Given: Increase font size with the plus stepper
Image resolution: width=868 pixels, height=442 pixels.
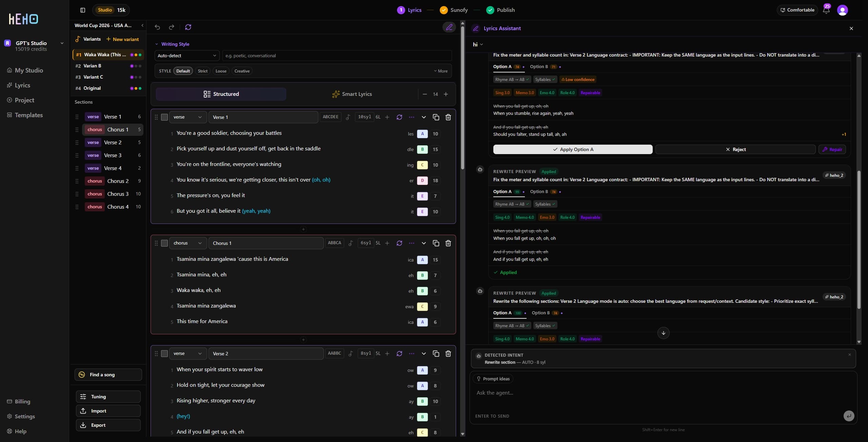Looking at the screenshot, I should [446, 94].
